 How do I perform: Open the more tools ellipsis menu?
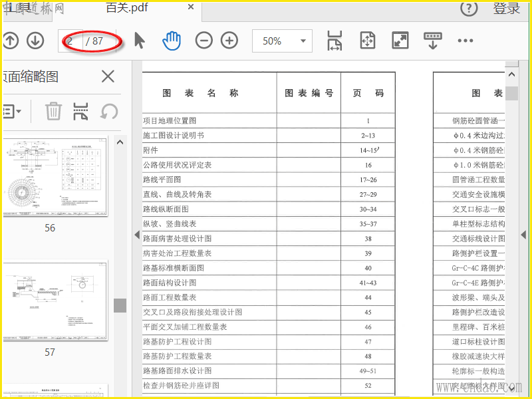click(x=465, y=41)
